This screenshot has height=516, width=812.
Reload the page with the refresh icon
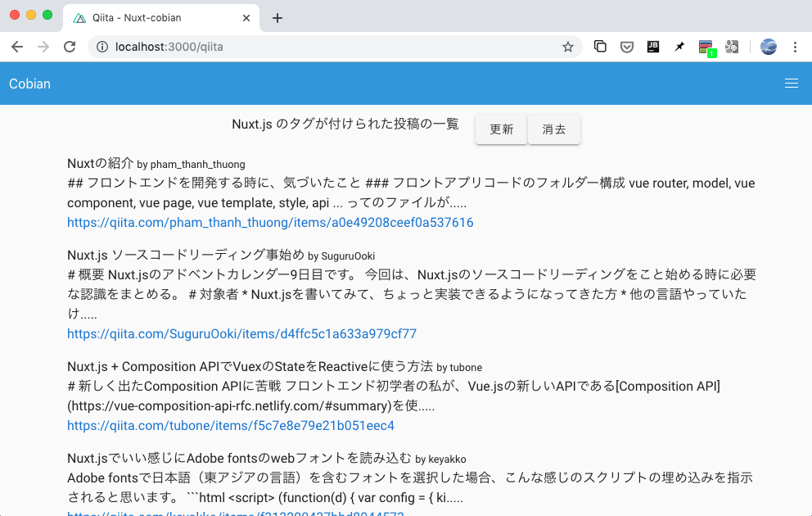click(x=70, y=48)
